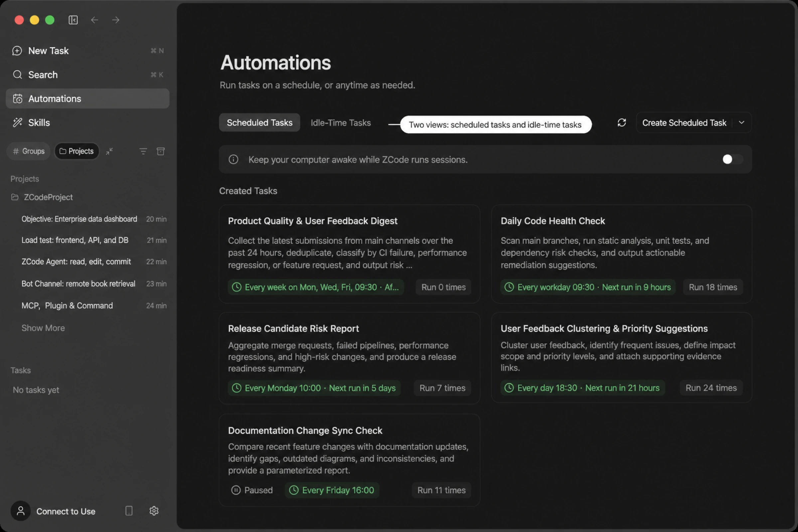
Task: Switch sidebar to Projects view
Action: coord(77,151)
